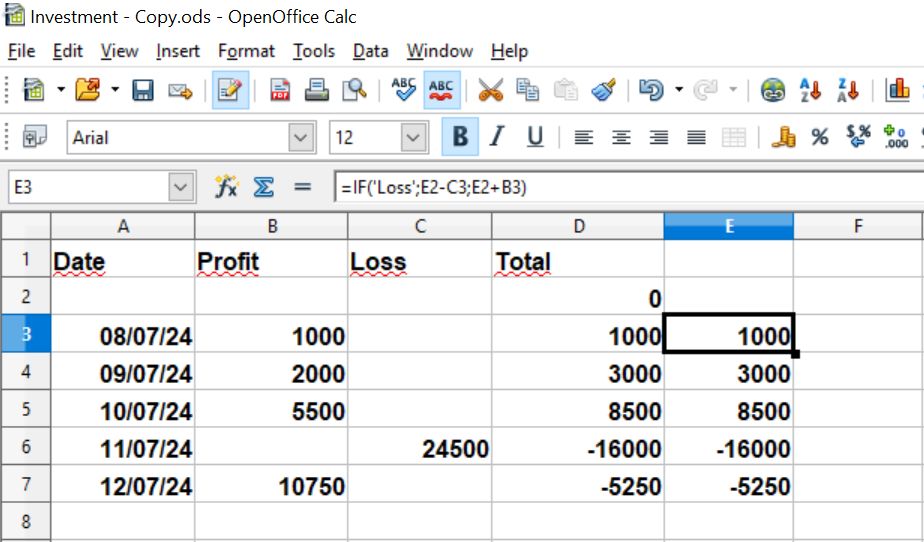Align text left
Screen dimensions: 924x542
[583, 138]
